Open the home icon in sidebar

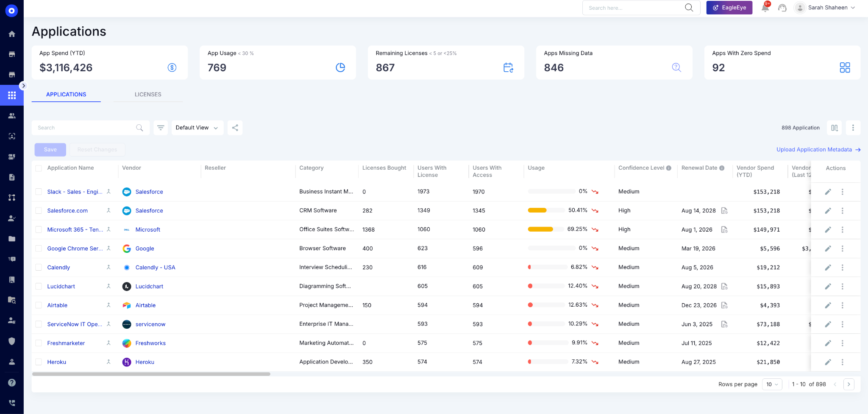(x=12, y=34)
